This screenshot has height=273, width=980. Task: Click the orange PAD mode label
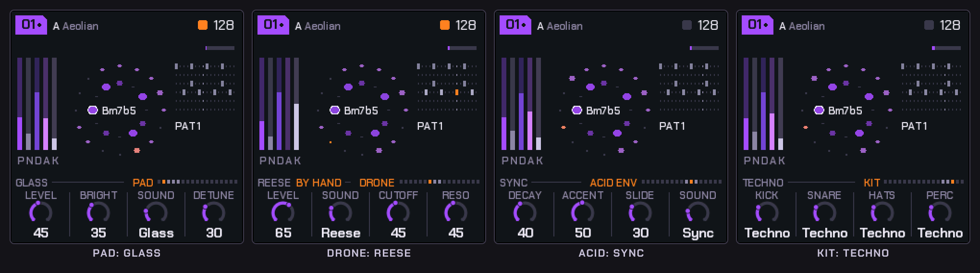pos(143,183)
